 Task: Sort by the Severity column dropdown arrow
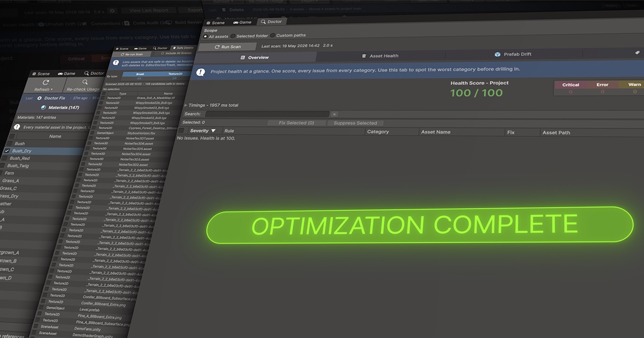pyautogui.click(x=213, y=131)
